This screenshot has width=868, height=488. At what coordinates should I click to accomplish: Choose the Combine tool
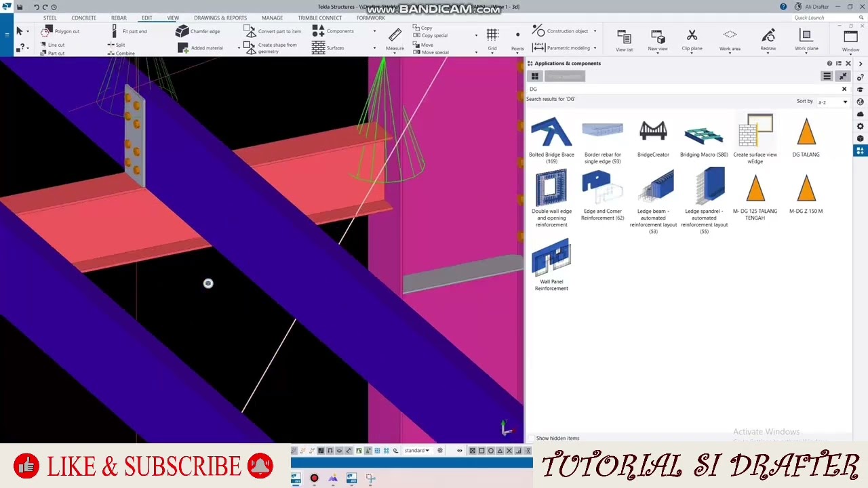(121, 53)
